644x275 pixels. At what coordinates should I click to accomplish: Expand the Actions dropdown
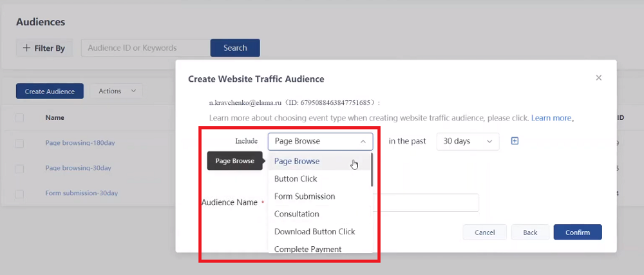click(116, 91)
